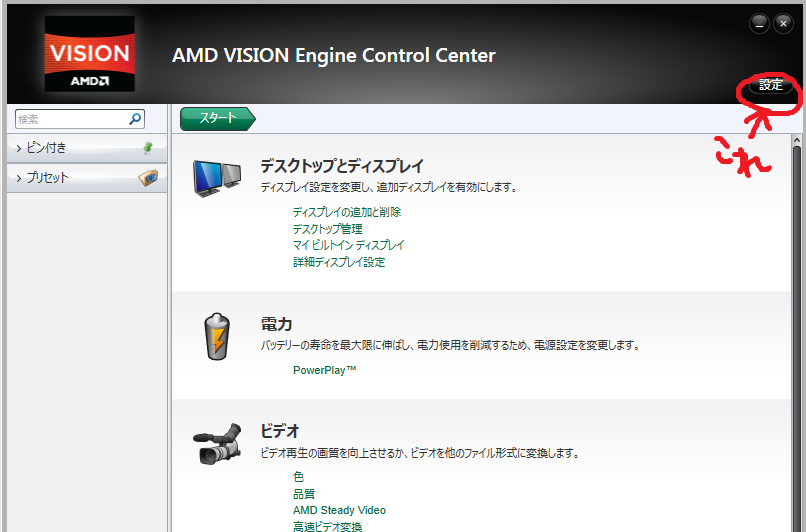The image size is (806, 532).
Task: Open デスクトップ管理 link
Action: (327, 229)
